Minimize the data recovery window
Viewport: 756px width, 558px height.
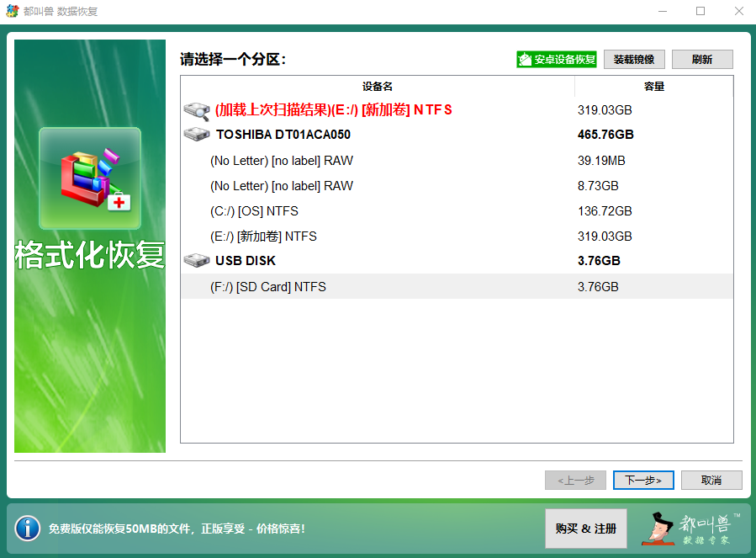pos(663,11)
